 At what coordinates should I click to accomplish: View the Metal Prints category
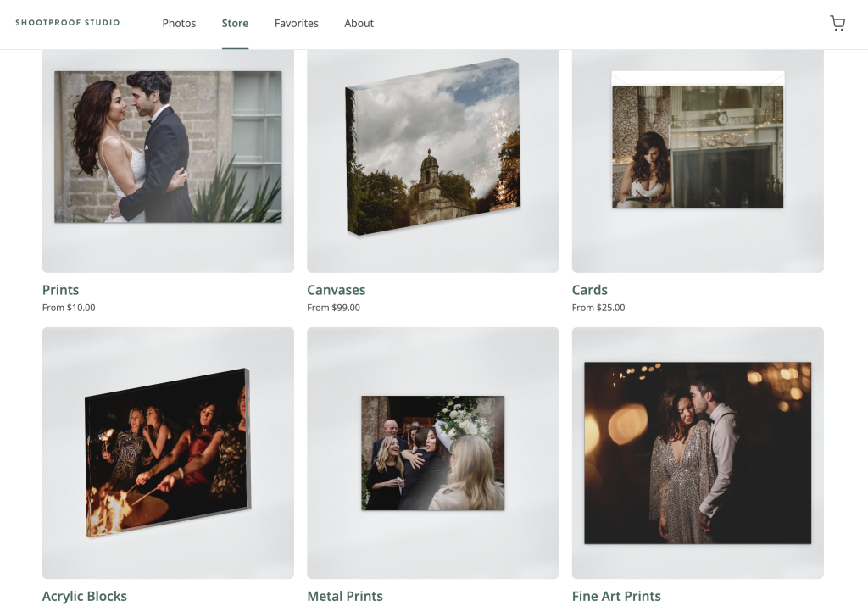[345, 596]
